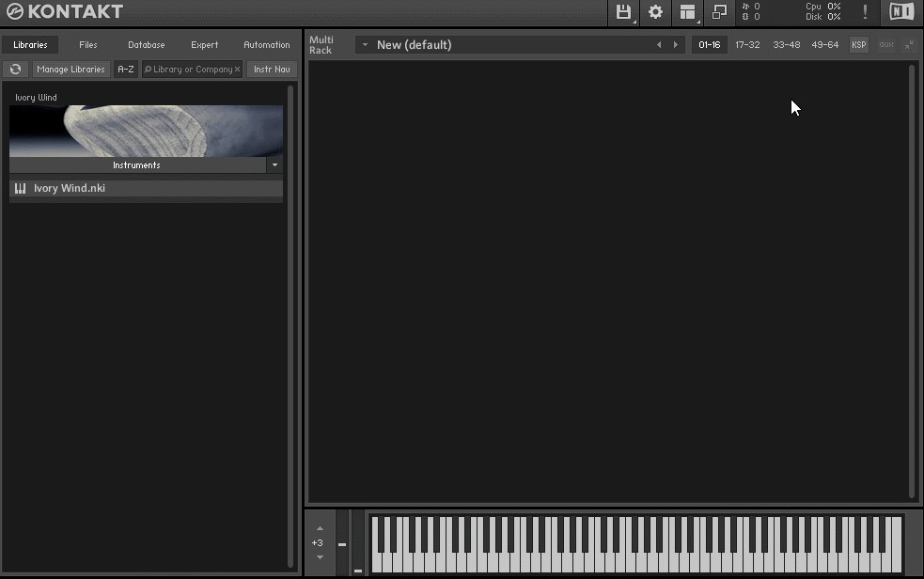Load Ivory Wind.nki instrument
924x579 pixels.
click(x=146, y=189)
